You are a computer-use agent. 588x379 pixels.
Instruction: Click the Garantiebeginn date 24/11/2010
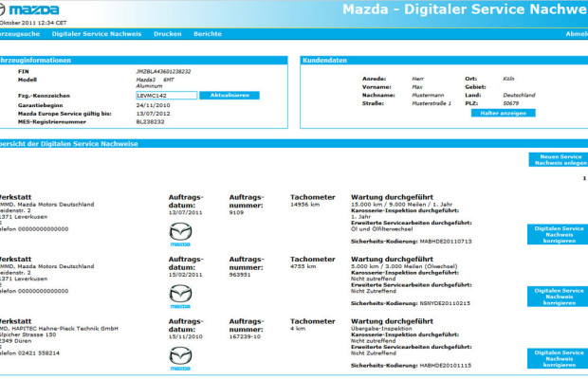153,105
